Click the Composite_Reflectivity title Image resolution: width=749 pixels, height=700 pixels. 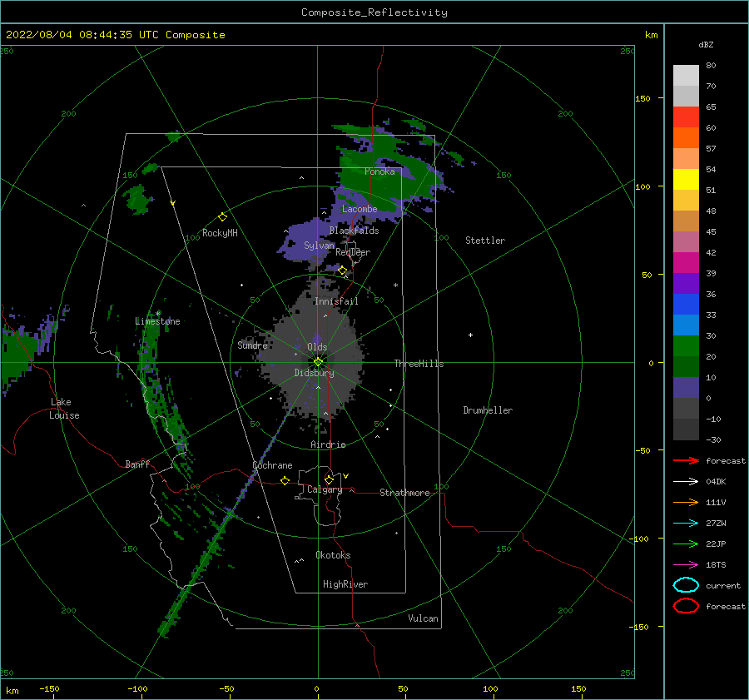click(374, 12)
